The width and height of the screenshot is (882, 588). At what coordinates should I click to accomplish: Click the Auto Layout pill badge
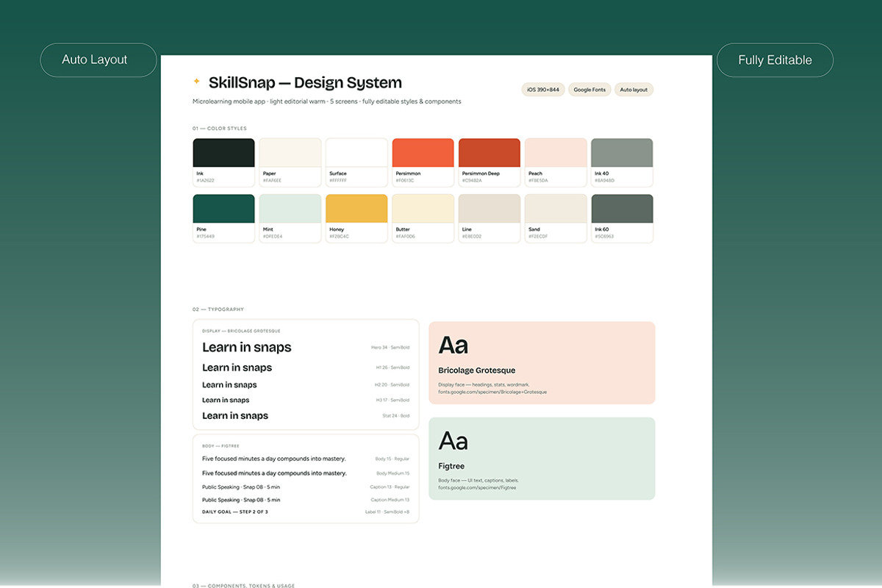click(98, 60)
